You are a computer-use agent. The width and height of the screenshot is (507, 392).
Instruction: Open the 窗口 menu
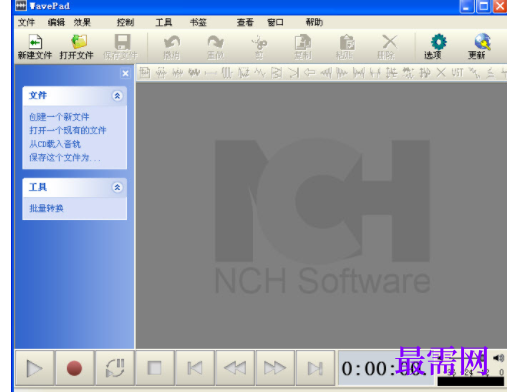275,22
